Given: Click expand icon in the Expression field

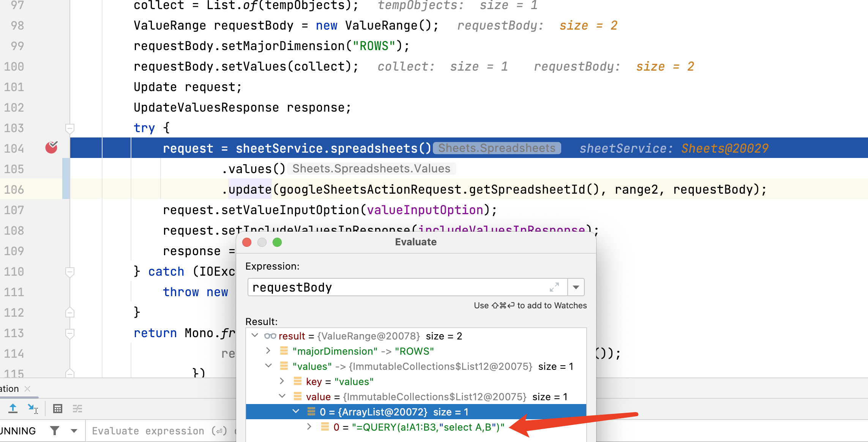Looking at the screenshot, I should [554, 287].
